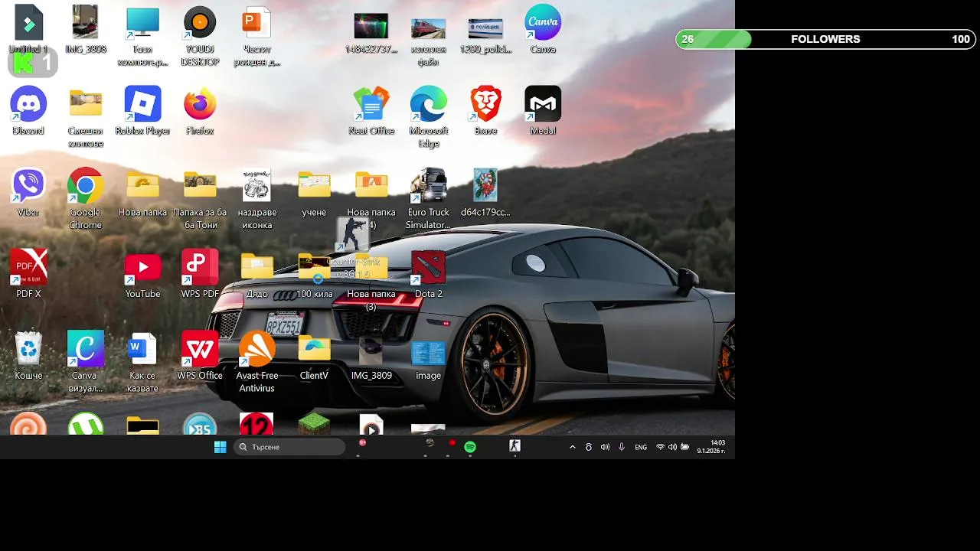Open the Canva shortcut at top right
Screen dimensions: 980x551
[x=543, y=23]
